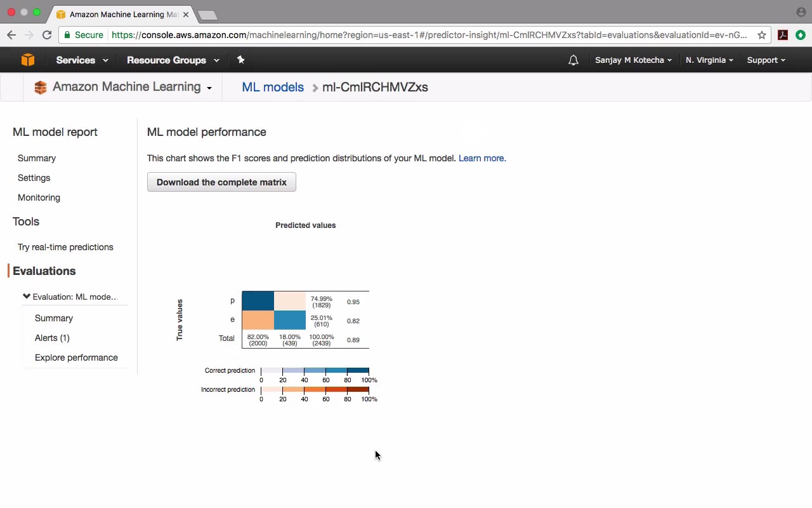Open the Services dropdown menu
This screenshot has height=508, width=812.
coord(82,60)
